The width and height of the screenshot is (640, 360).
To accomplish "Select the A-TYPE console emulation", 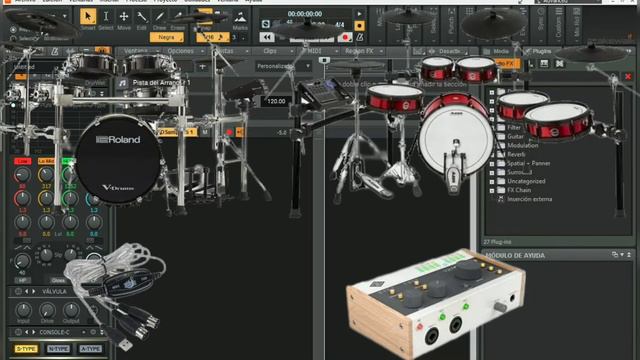I will click(91, 349).
